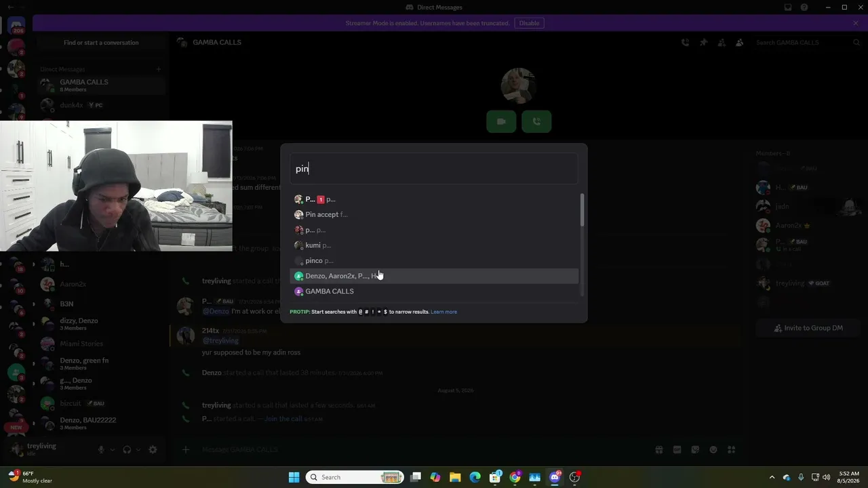Start a voice call with the green phone button
Screen dimensions: 868x488
tap(536, 121)
